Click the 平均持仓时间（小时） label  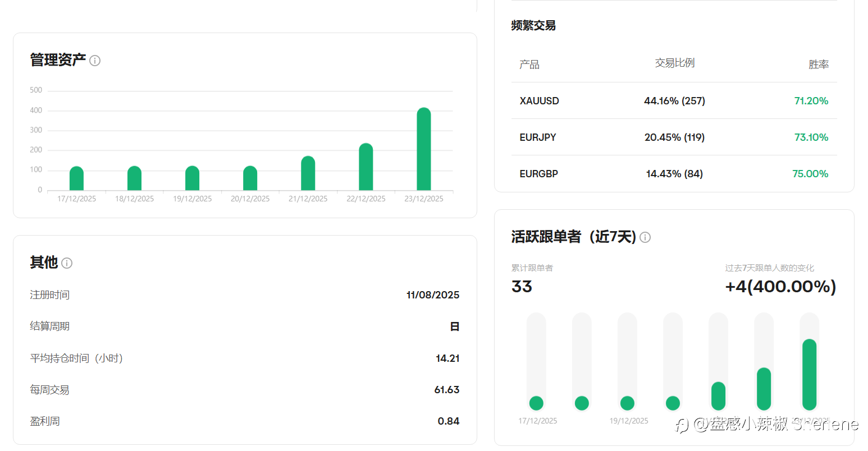pos(76,358)
